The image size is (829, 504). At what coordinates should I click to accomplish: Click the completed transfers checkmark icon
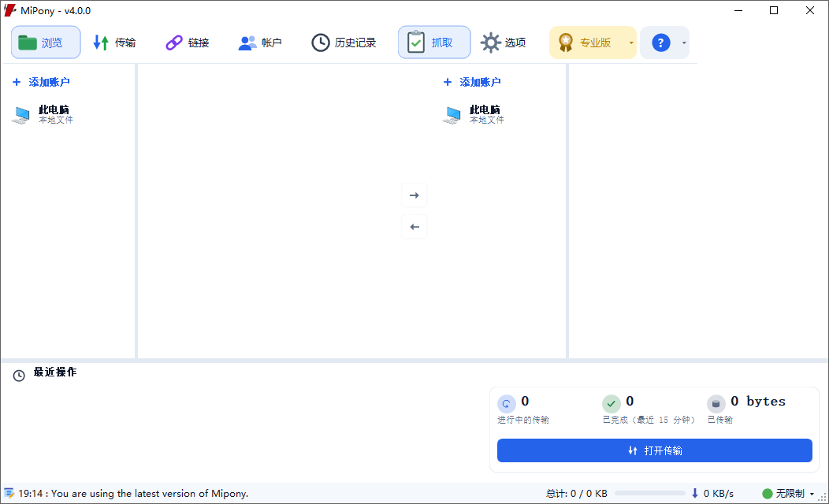click(612, 404)
